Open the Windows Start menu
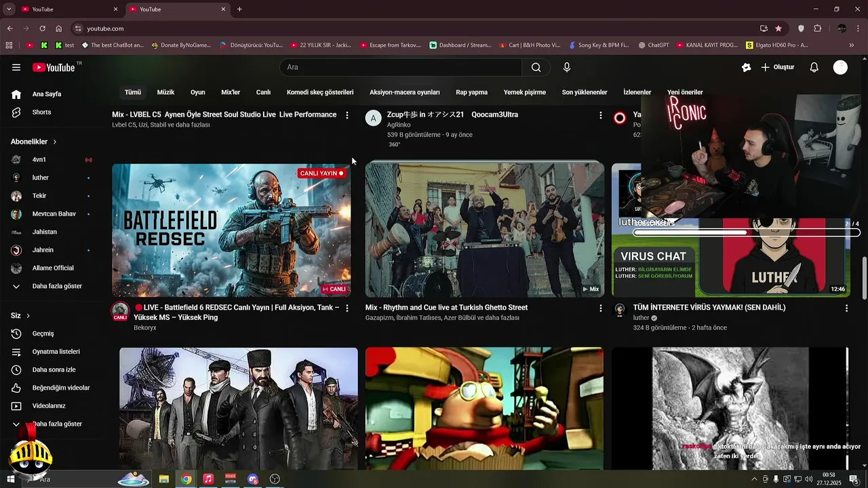 [11, 479]
